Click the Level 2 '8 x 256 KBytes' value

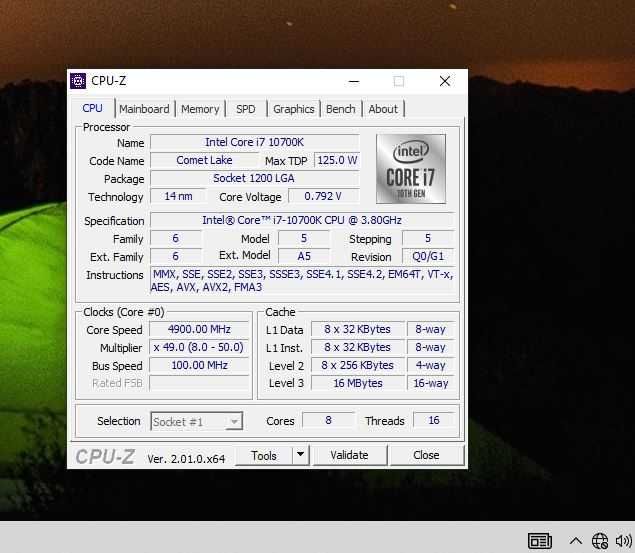pos(358,365)
